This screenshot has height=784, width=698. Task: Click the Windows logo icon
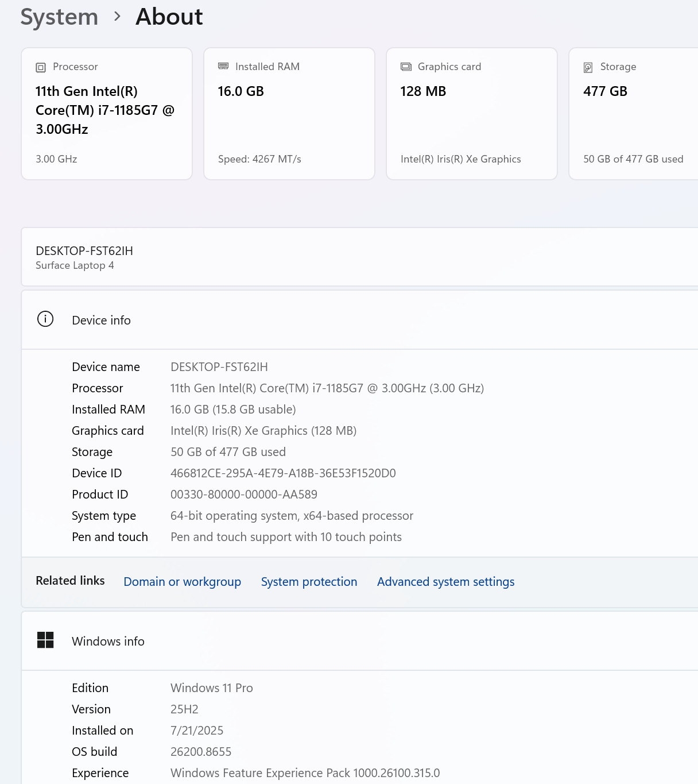coord(45,640)
